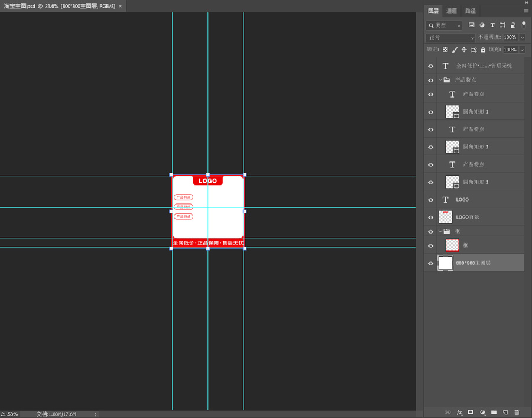Image resolution: width=532 pixels, height=418 pixels.
Task: Open the 填充 fill slider arrow
Action: pyautogui.click(x=522, y=50)
